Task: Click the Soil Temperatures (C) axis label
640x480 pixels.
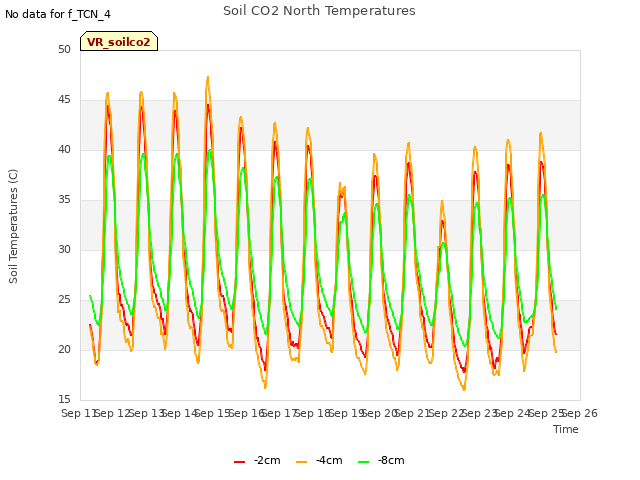Action: 13,226
